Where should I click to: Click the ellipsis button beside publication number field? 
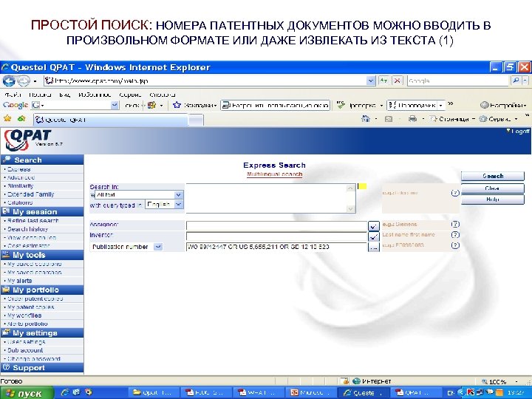pyautogui.click(x=373, y=248)
